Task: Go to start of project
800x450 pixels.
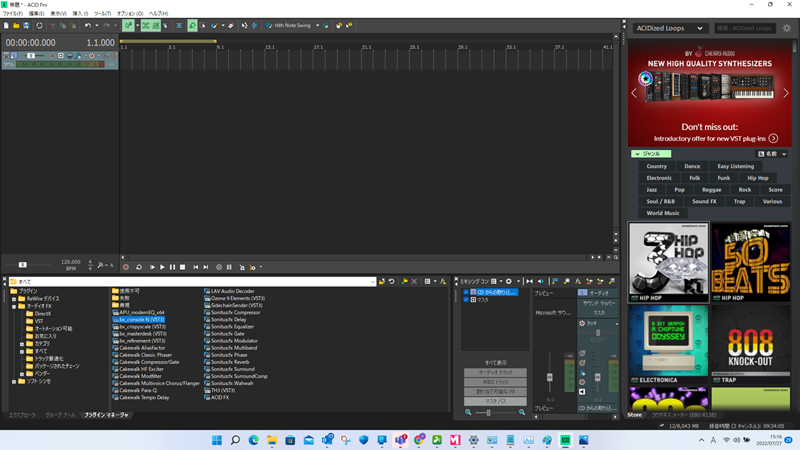Action: coord(195,267)
